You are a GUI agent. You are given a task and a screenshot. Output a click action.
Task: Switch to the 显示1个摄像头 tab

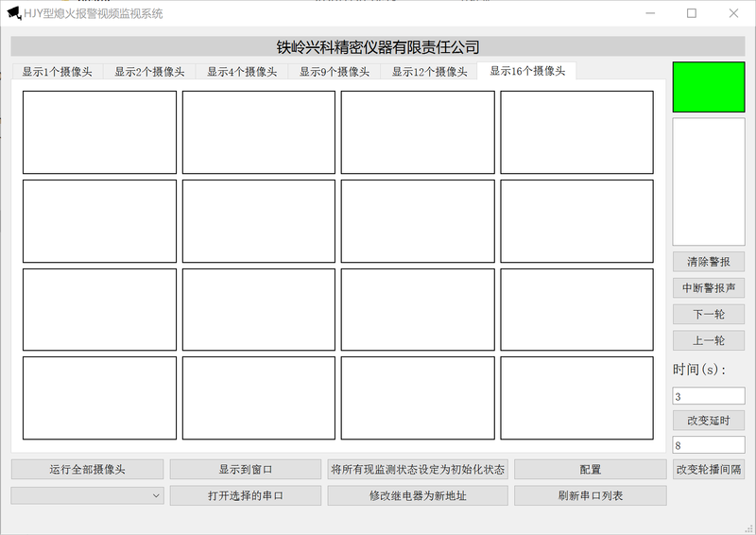[57, 72]
